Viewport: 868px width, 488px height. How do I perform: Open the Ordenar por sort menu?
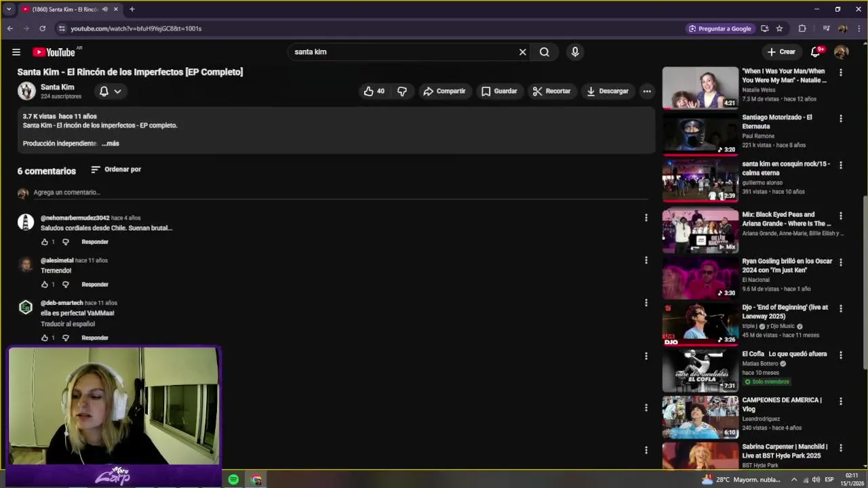(x=116, y=169)
